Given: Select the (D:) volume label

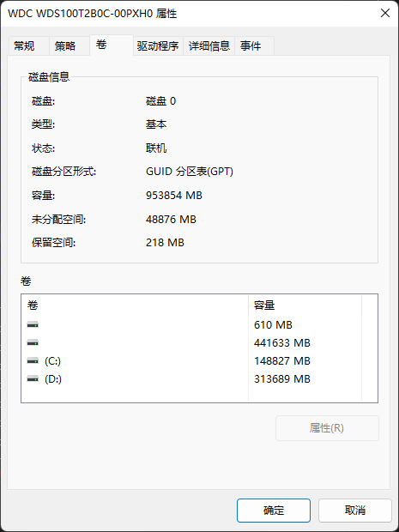Looking at the screenshot, I should (53, 379).
